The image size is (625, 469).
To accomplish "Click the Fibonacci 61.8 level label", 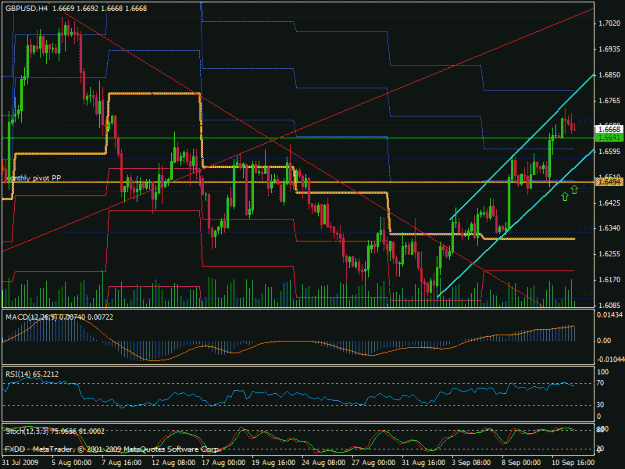I will coord(586,121).
